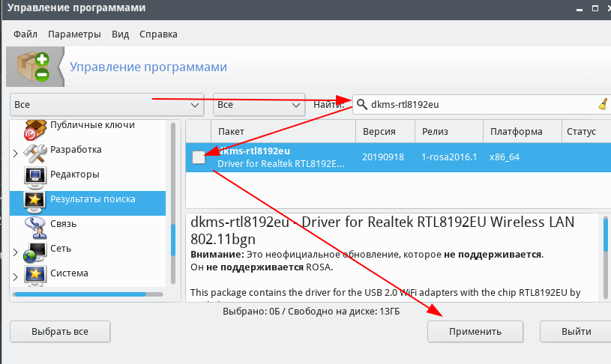Focus the search field with dkms-rtl8192eu
The height and width of the screenshot is (364, 611).
[x=482, y=104]
